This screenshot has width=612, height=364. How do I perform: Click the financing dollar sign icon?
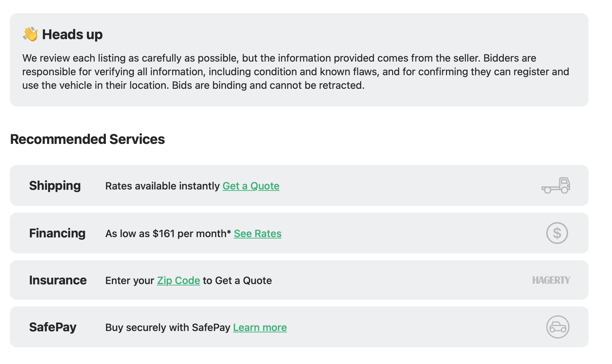click(557, 233)
